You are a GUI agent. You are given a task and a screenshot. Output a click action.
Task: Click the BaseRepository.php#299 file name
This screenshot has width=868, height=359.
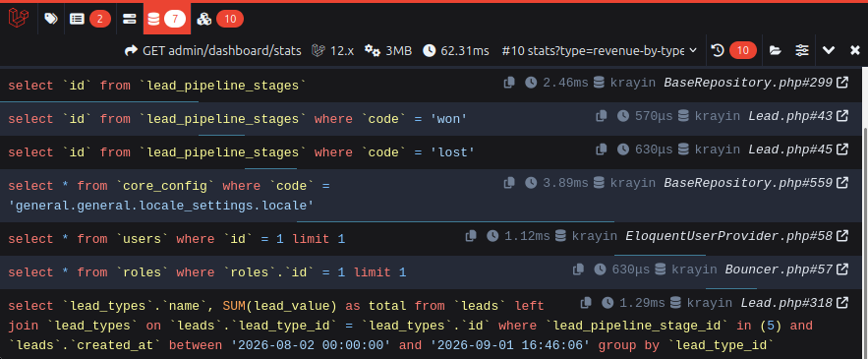pyautogui.click(x=748, y=83)
